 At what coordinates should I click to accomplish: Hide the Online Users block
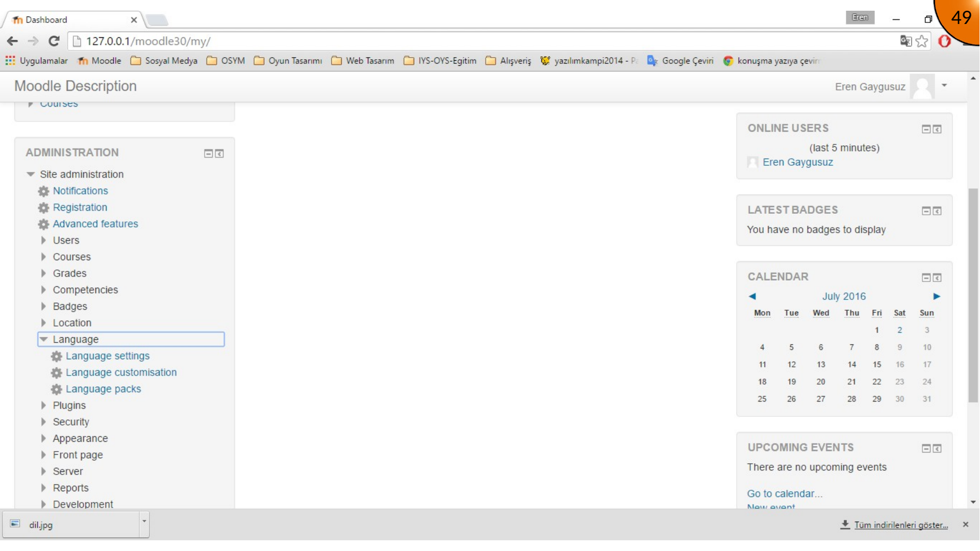click(926, 129)
